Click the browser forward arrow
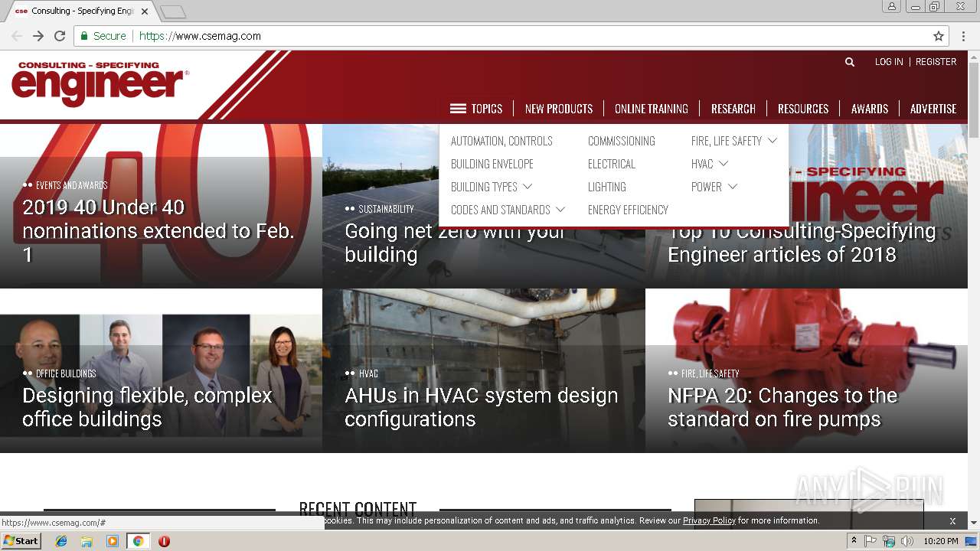 pos(38,36)
